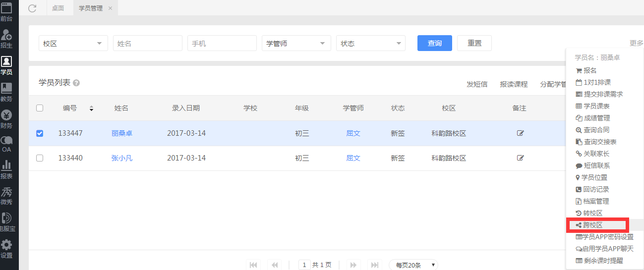Expand 更多 more filters
This screenshot has width=644, height=270.
(x=637, y=43)
